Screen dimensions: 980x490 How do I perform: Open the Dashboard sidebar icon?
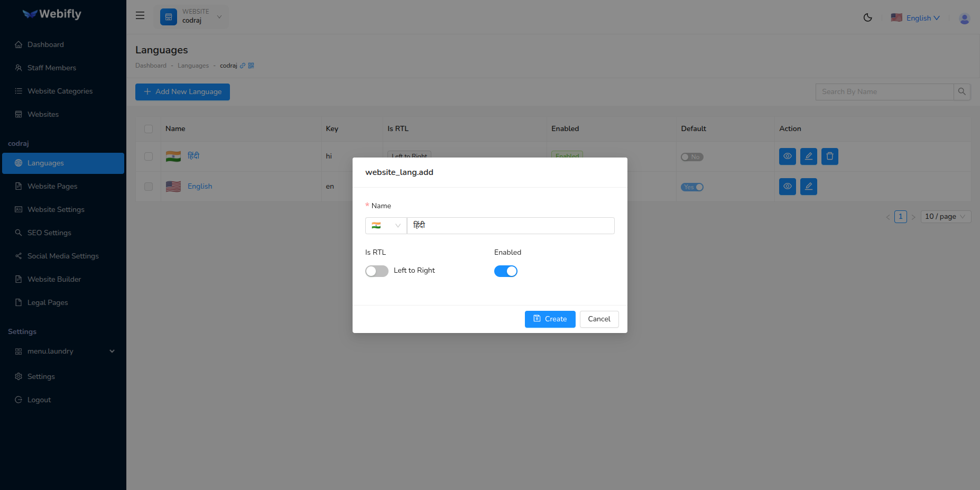click(x=19, y=44)
